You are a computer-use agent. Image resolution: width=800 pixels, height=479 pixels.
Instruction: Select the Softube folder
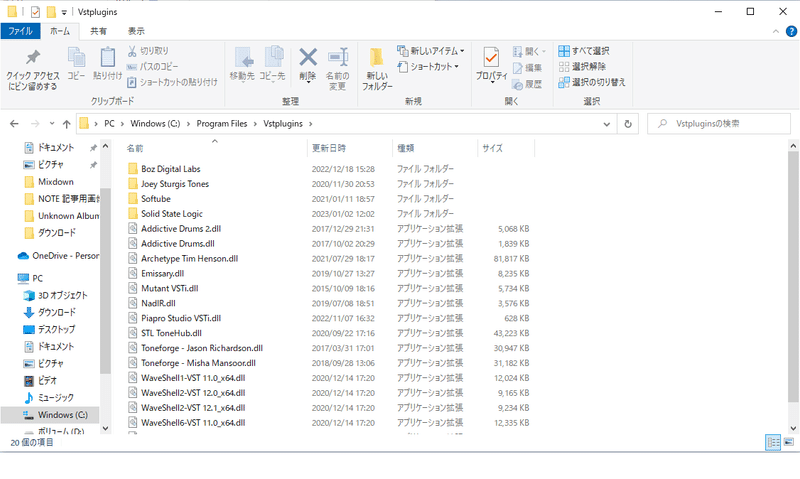pos(156,198)
